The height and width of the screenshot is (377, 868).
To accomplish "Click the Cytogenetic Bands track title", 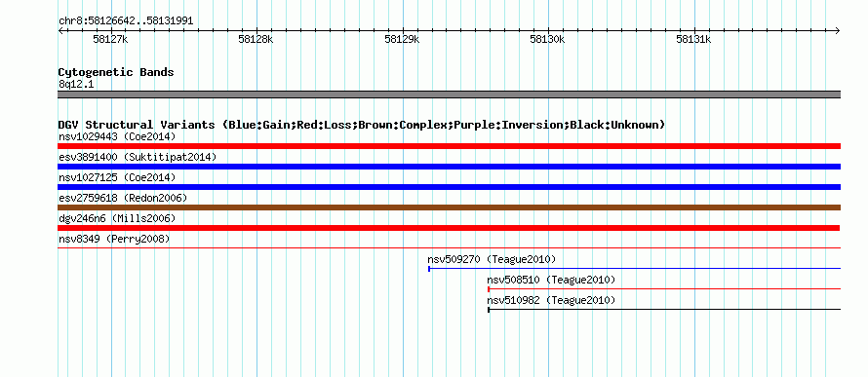I will [116, 72].
